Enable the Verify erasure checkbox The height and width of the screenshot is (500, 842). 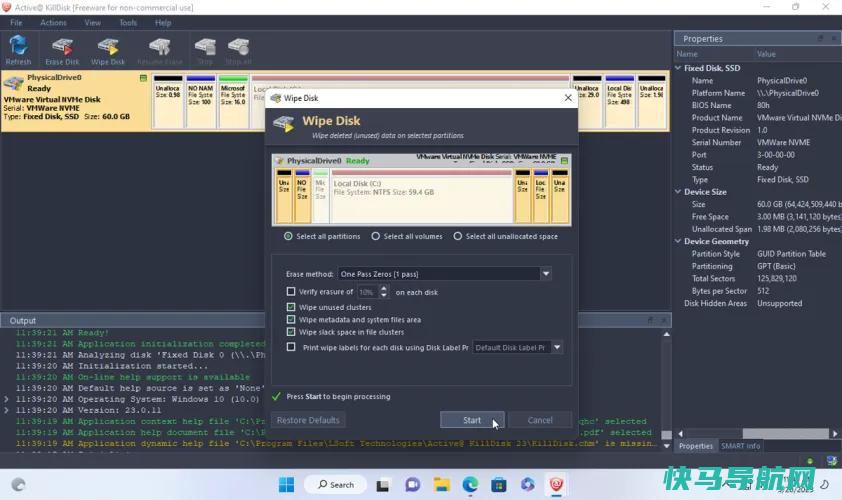291,292
